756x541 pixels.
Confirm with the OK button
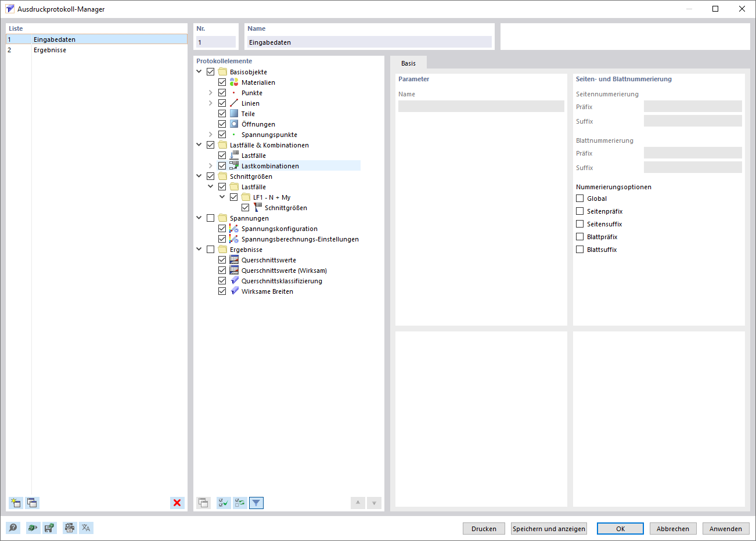(620, 529)
